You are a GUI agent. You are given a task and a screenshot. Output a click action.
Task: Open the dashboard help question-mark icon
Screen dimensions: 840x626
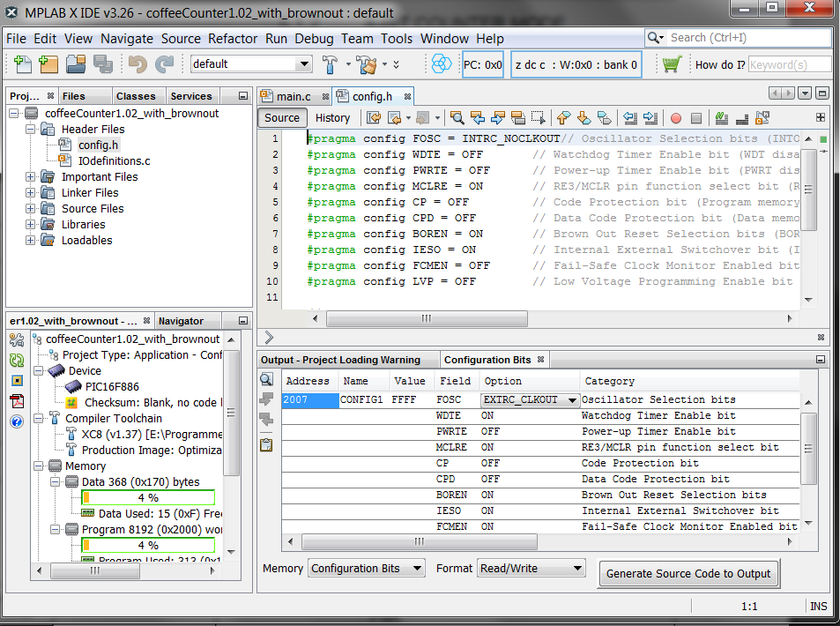(17, 421)
